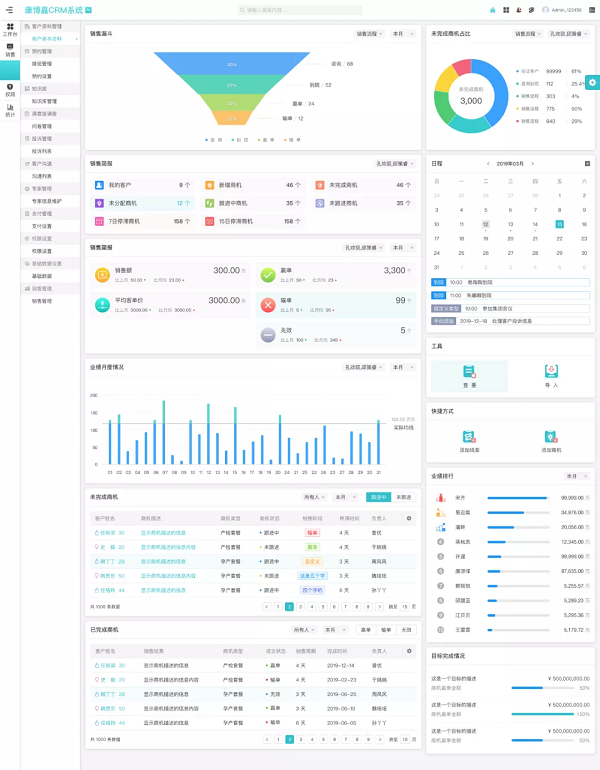Image resolution: width=600 pixels, height=770 pixels.
Task: Toggle the 跟进中 filter in 未完成商机 panel
Action: click(378, 497)
